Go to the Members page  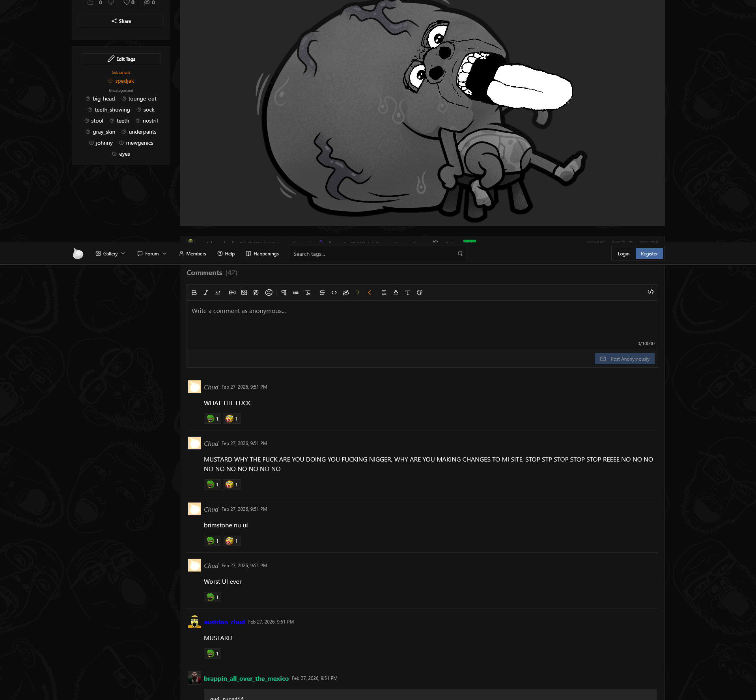pyautogui.click(x=192, y=254)
